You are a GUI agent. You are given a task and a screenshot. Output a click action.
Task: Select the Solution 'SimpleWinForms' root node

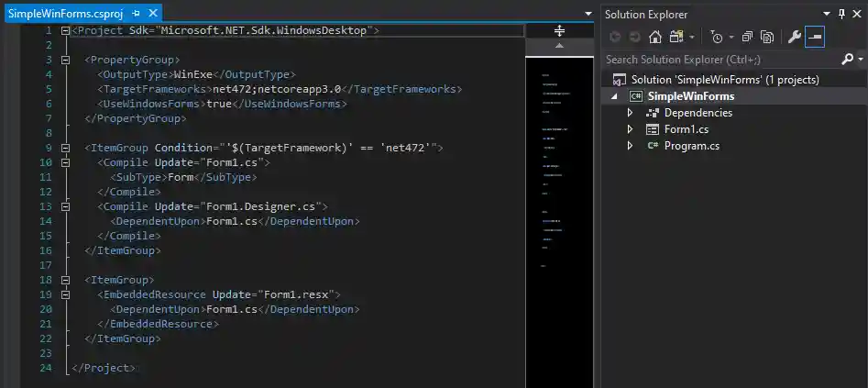tap(712, 80)
